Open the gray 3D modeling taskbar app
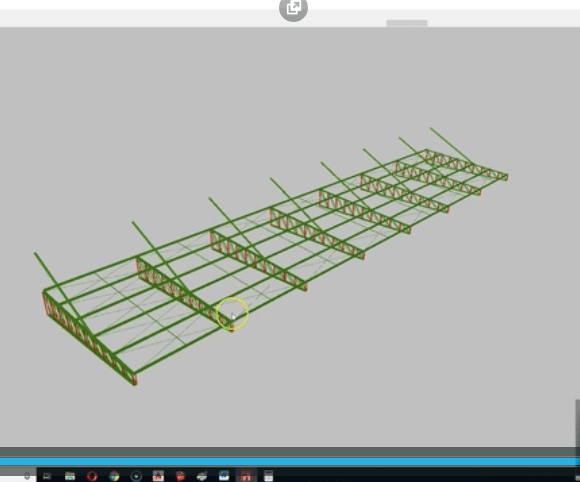The height and width of the screenshot is (482, 580). tap(202, 476)
